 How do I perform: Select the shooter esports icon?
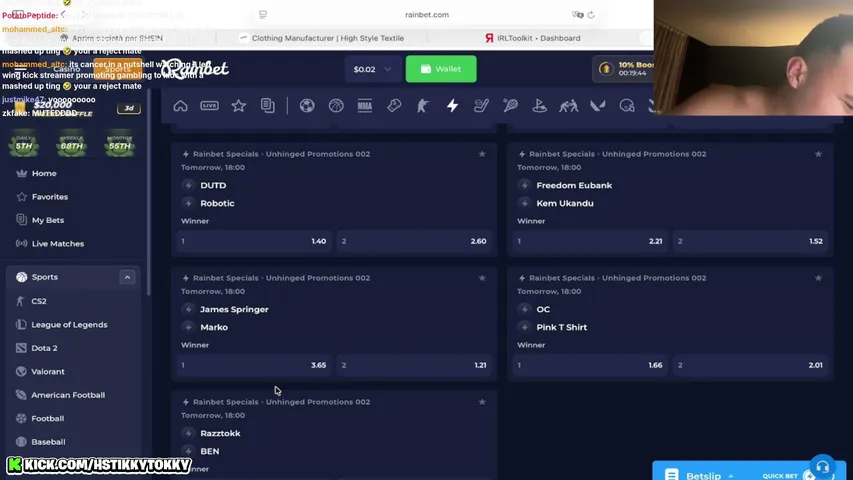(423, 106)
